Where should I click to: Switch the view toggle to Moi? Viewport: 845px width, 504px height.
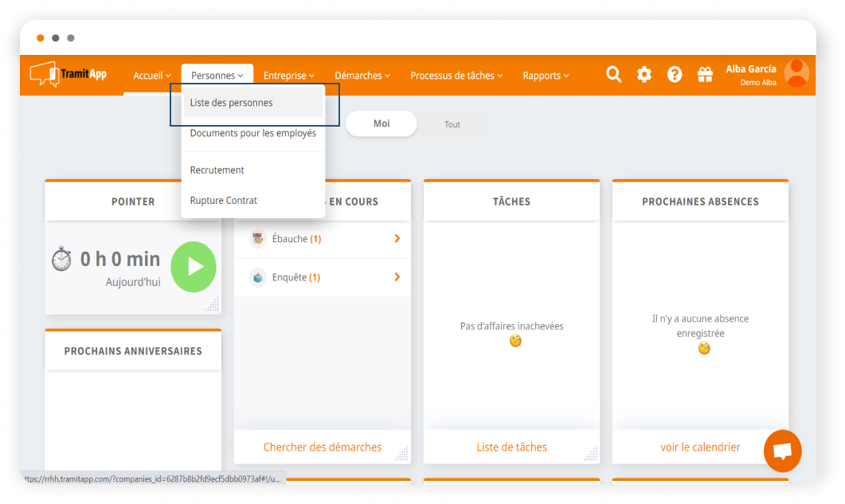click(381, 123)
